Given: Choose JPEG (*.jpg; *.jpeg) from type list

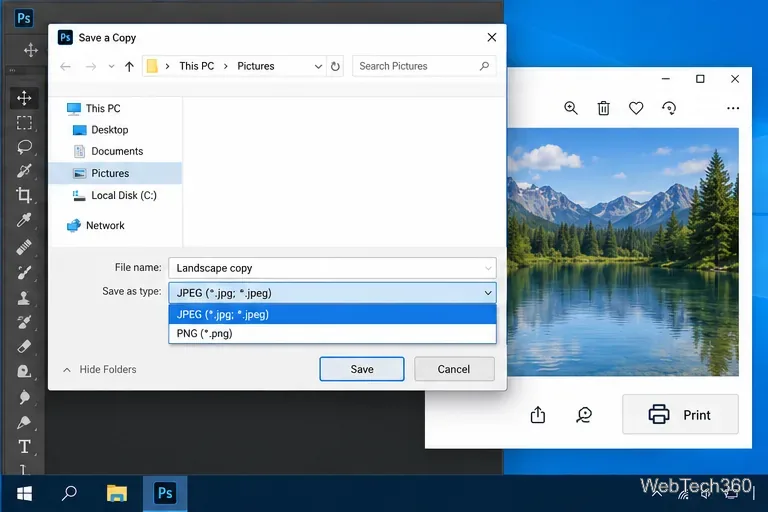Looking at the screenshot, I should (332, 314).
